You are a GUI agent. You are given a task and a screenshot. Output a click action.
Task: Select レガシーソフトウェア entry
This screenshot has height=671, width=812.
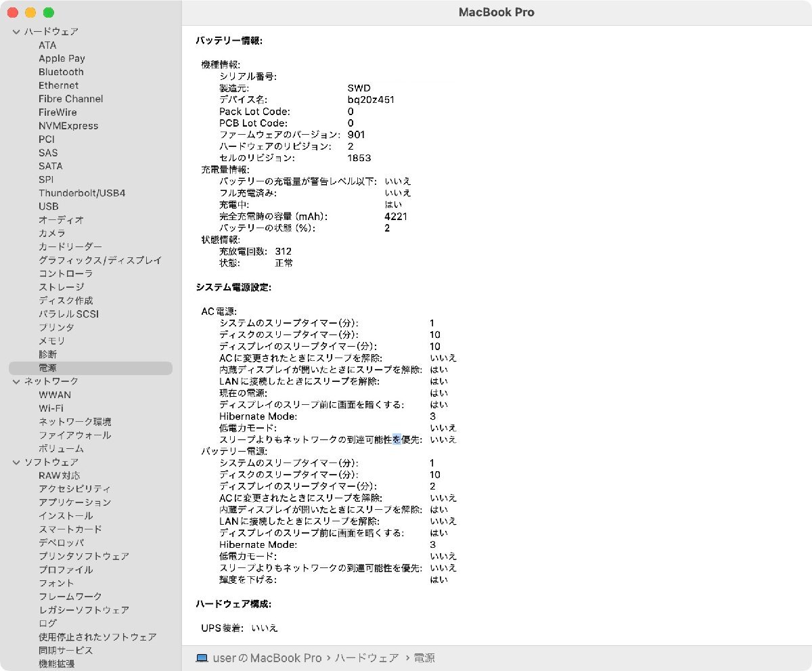tap(84, 610)
